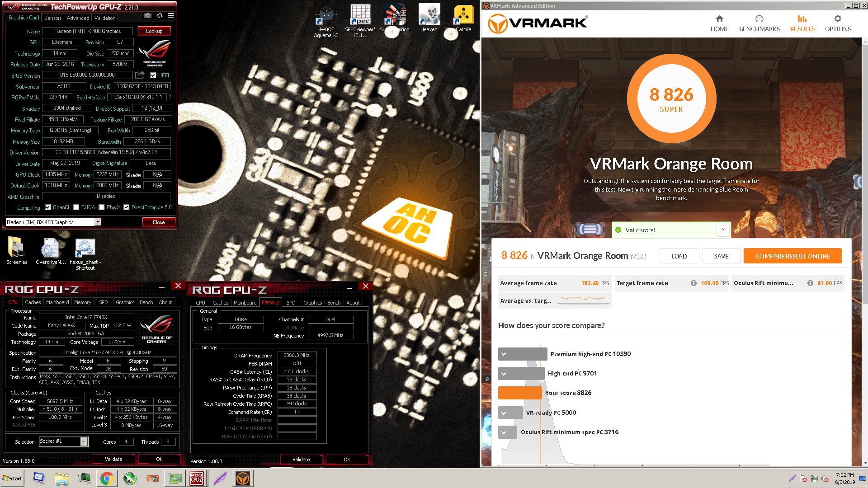Click the GPU-Z Close button
The width and height of the screenshot is (868, 488).
159,222
